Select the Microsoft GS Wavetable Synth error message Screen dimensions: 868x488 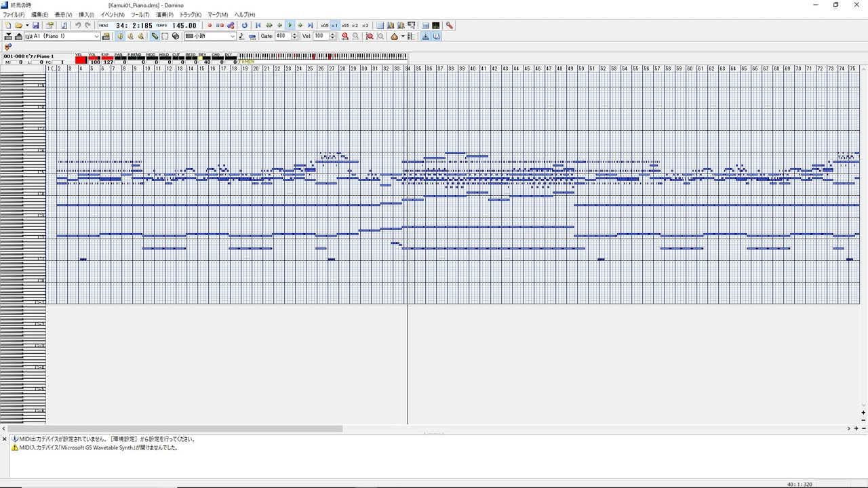click(94, 447)
